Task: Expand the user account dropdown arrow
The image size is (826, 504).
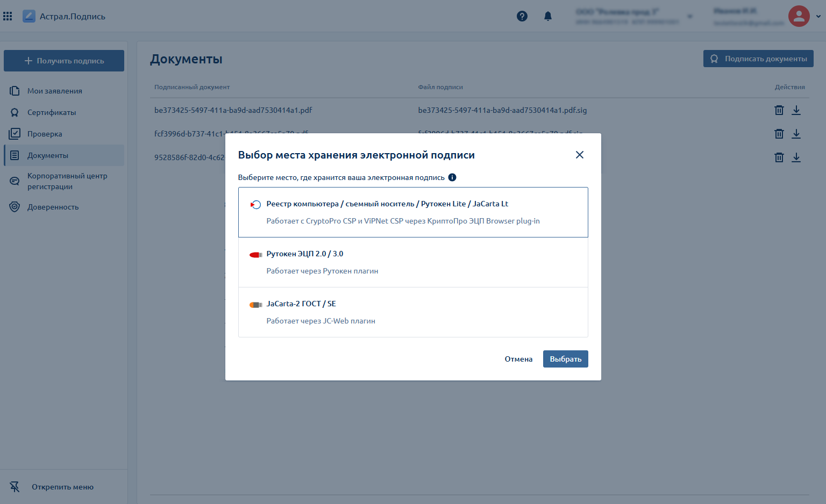Action: (x=818, y=16)
